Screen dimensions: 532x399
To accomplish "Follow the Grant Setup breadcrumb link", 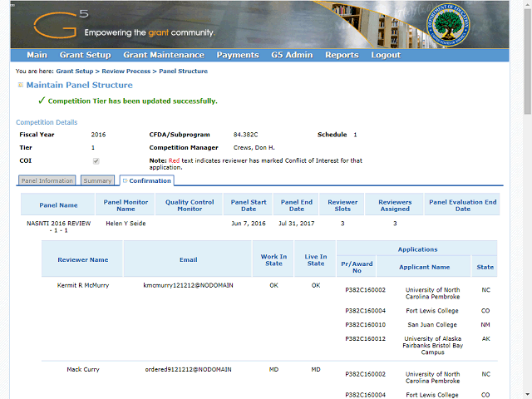I will (x=75, y=71).
